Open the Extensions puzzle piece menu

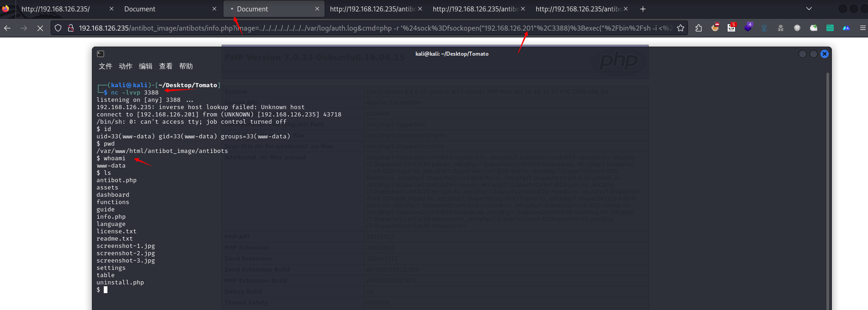click(x=698, y=28)
